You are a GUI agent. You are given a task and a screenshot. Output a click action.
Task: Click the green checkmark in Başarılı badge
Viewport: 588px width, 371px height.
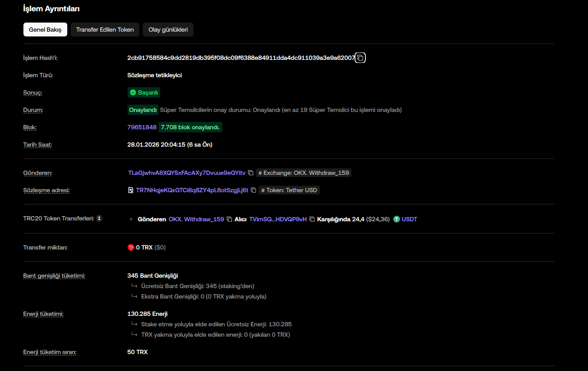coord(133,92)
